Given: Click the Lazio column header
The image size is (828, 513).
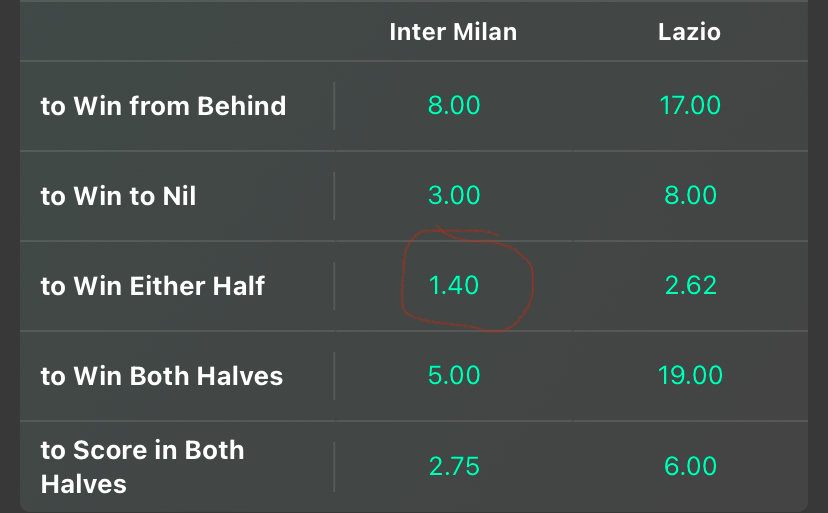Looking at the screenshot, I should pos(689,32).
